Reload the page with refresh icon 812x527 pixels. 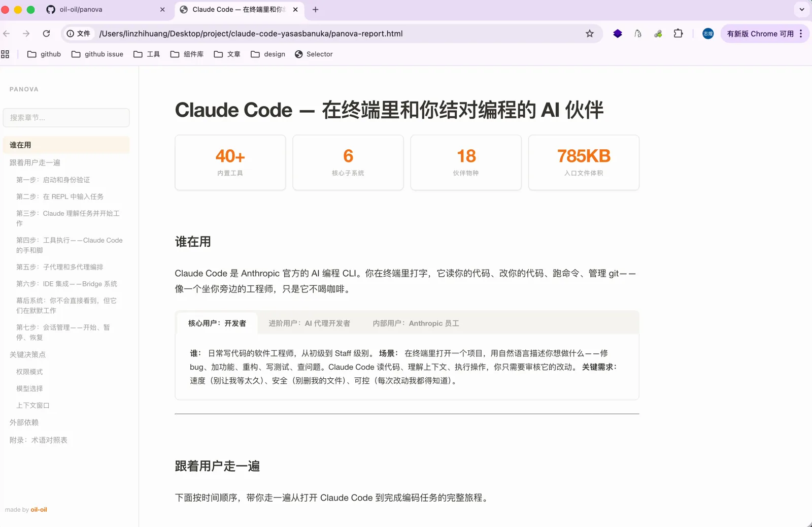[x=46, y=34]
